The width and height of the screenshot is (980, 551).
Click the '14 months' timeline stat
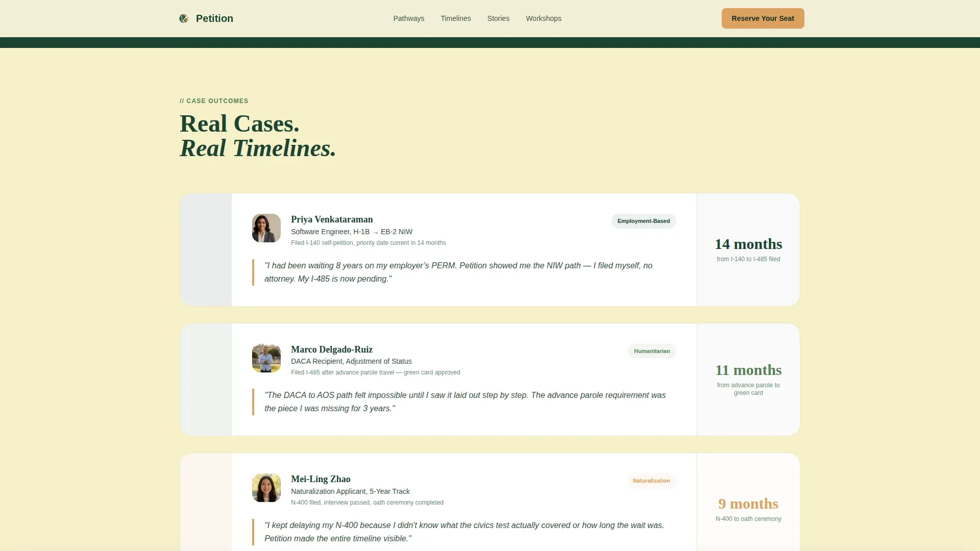click(x=748, y=244)
